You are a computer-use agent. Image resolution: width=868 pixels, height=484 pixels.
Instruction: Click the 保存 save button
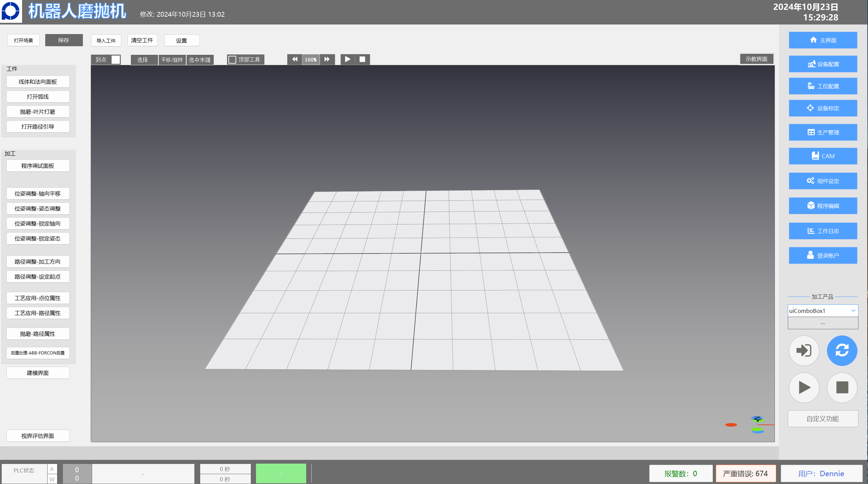click(64, 40)
